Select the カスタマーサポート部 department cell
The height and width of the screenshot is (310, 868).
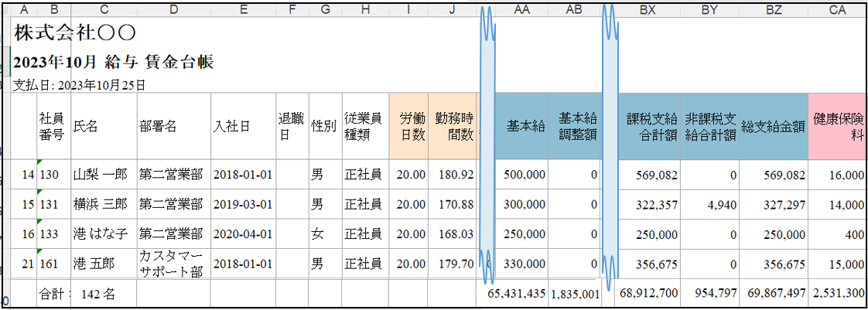point(173,264)
